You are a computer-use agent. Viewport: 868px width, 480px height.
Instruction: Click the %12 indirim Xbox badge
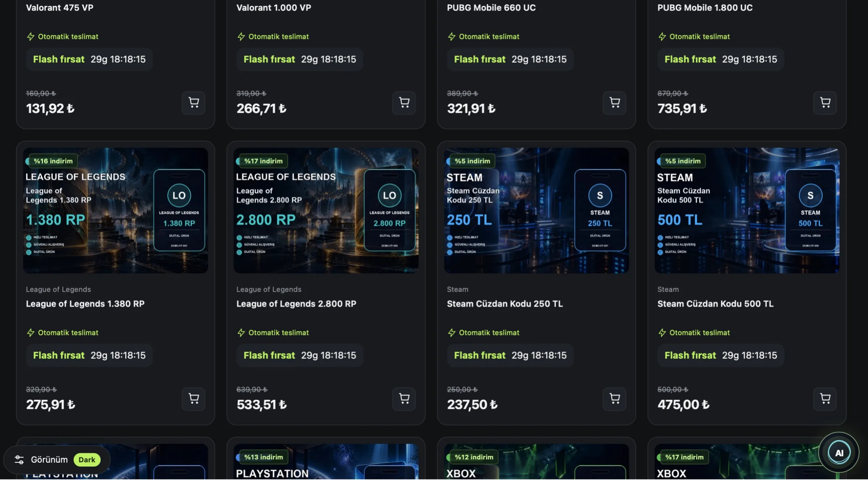point(474,457)
